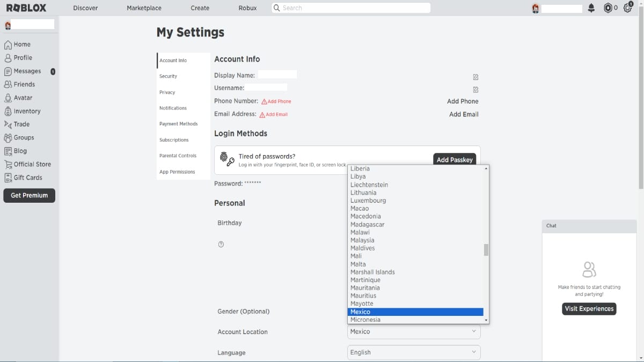The image size is (644, 362).
Task: Click the edit pencil next to Display Name
Action: tap(475, 77)
